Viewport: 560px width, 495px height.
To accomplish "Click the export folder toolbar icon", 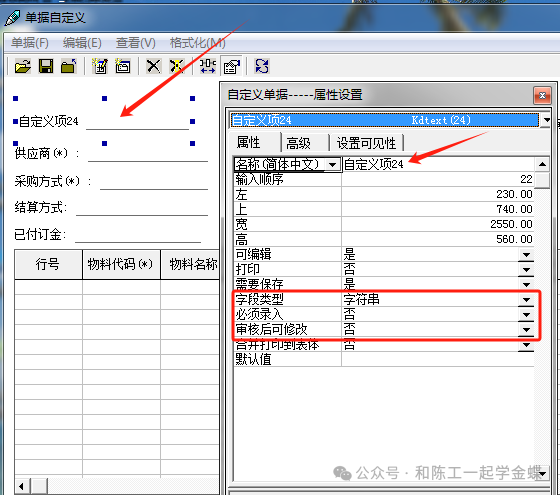I will (x=69, y=66).
